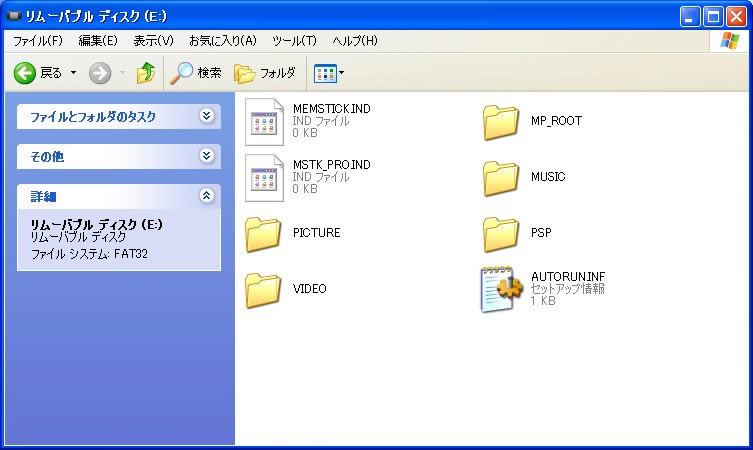Select the PSP folder

pos(501,233)
